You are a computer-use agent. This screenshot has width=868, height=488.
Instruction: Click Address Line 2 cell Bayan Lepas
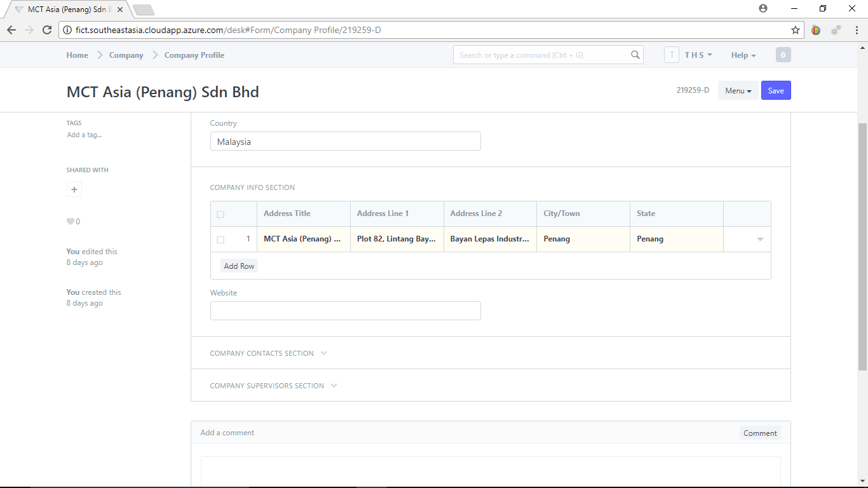tap(490, 240)
